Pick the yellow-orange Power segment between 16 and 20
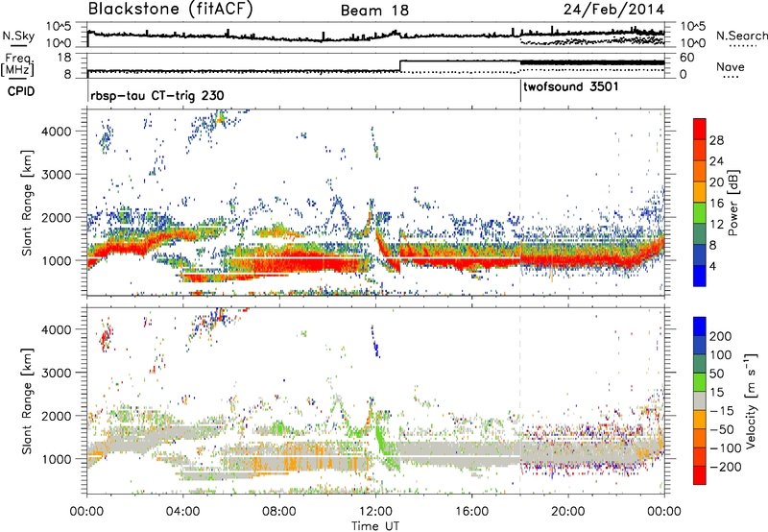 point(700,192)
